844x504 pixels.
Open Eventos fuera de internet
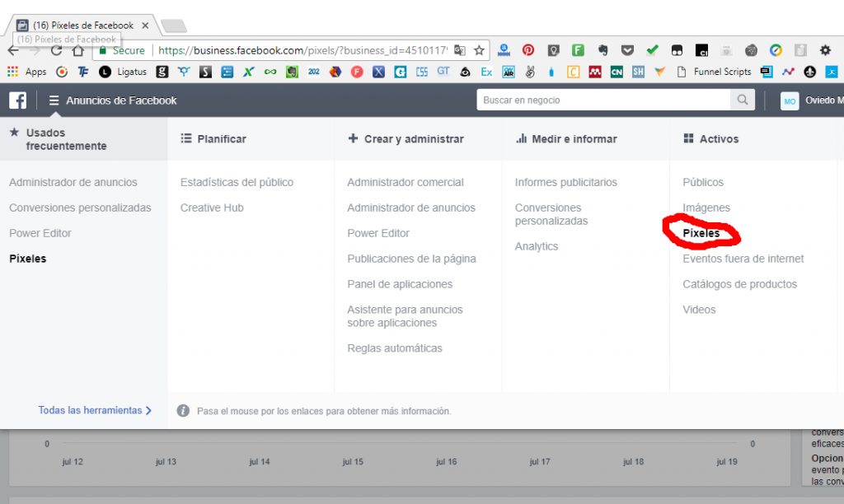pos(743,259)
